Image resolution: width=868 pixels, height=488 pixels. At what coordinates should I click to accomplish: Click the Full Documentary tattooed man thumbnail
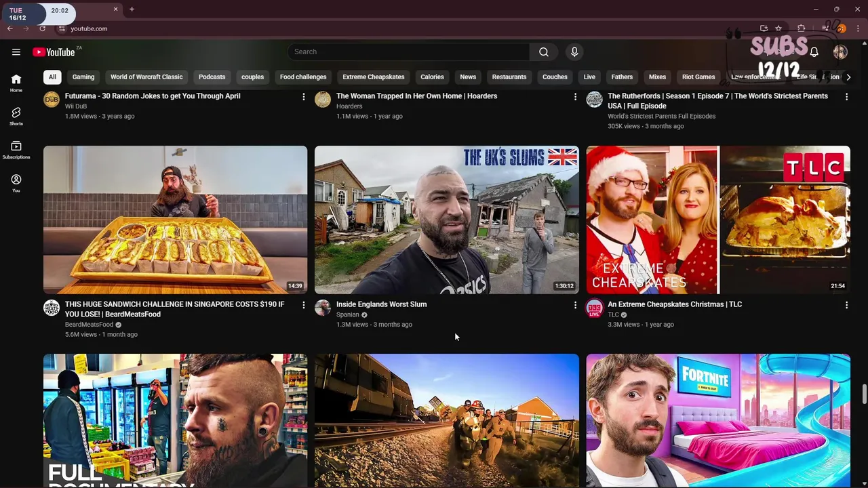point(175,420)
